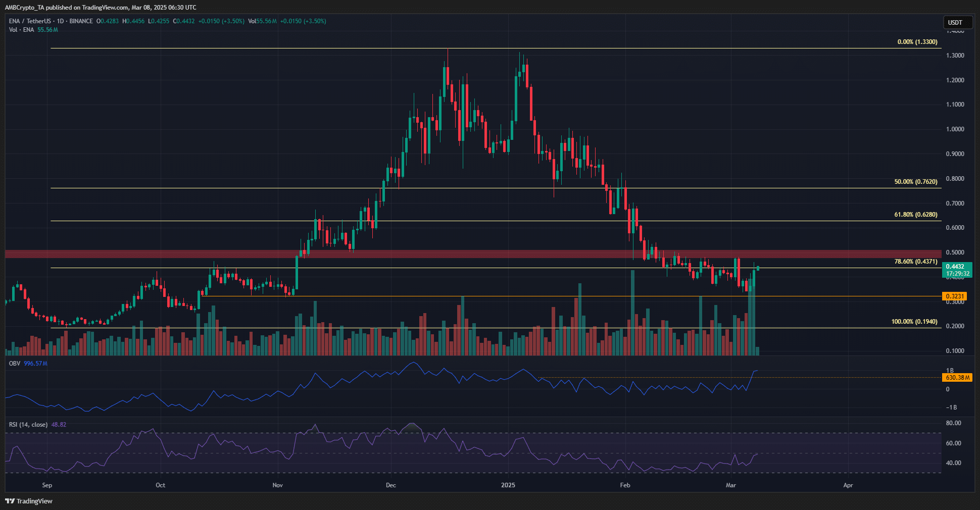Click the USDT currency button
Viewport: 980px width, 510px height.
[x=958, y=22]
